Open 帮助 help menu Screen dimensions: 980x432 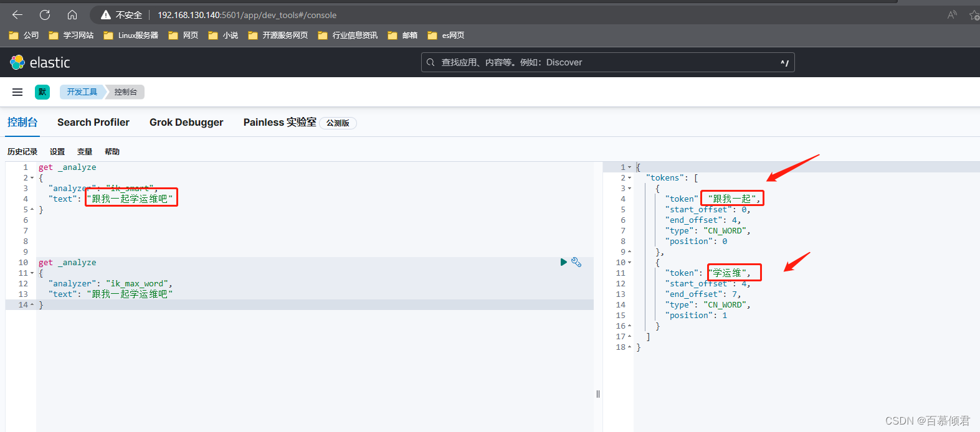click(x=112, y=152)
